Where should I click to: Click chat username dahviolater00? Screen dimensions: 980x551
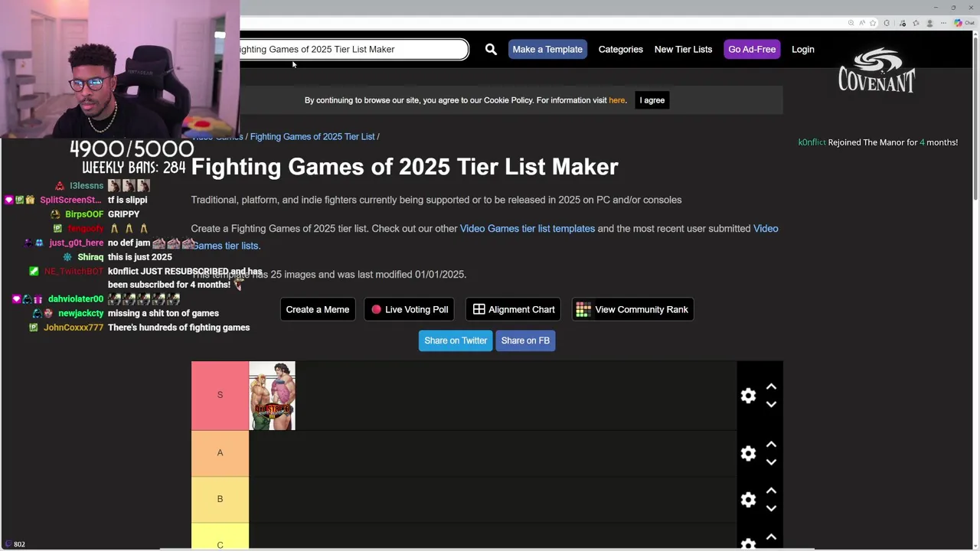pyautogui.click(x=75, y=298)
